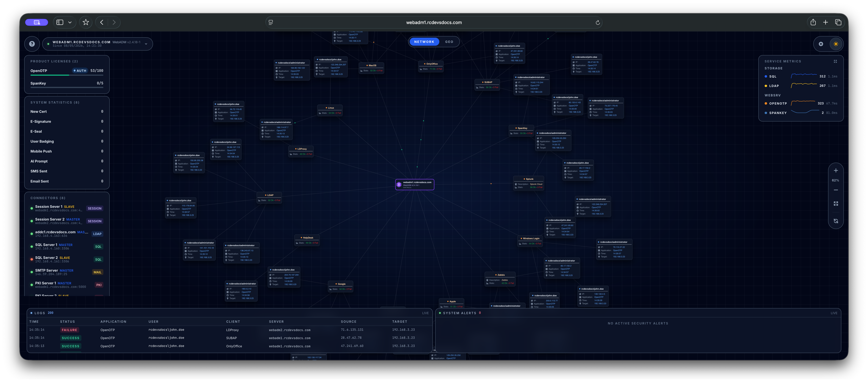Reload the webadm1.rcdevsdocs.com page
Image resolution: width=868 pixels, height=386 pixels.
coord(597,23)
